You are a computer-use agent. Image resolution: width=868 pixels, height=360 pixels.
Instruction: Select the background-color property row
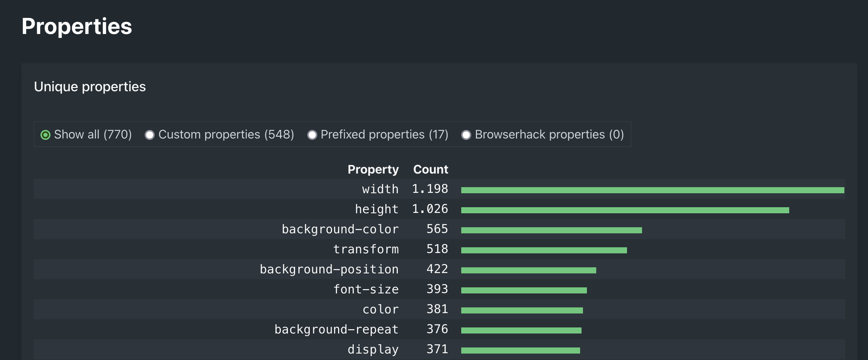pyautogui.click(x=340, y=229)
